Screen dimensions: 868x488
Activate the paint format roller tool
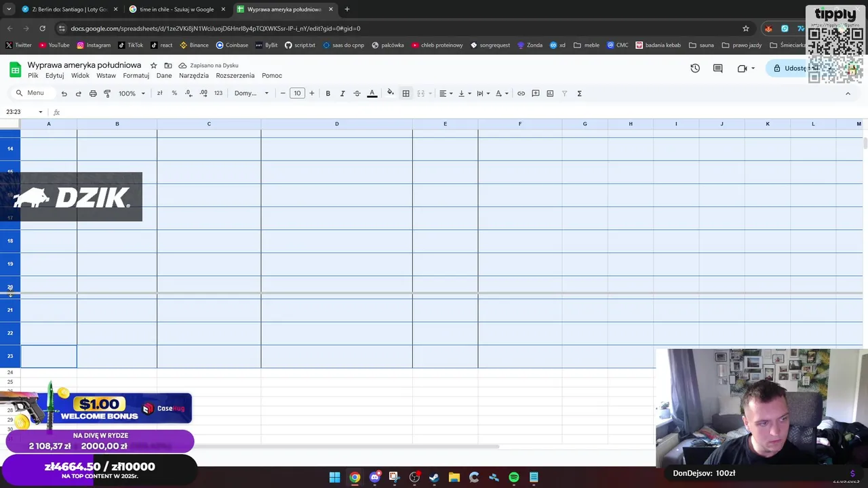(x=107, y=94)
